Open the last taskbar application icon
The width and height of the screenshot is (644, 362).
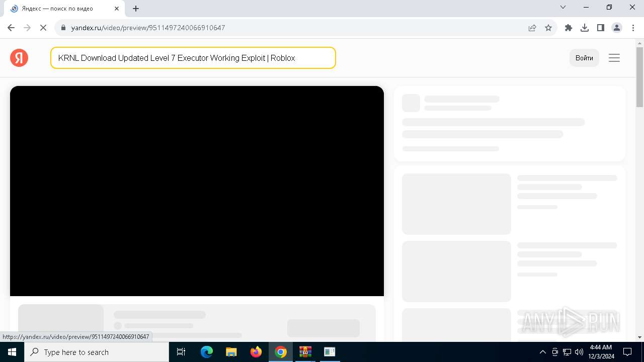pyautogui.click(x=330, y=352)
